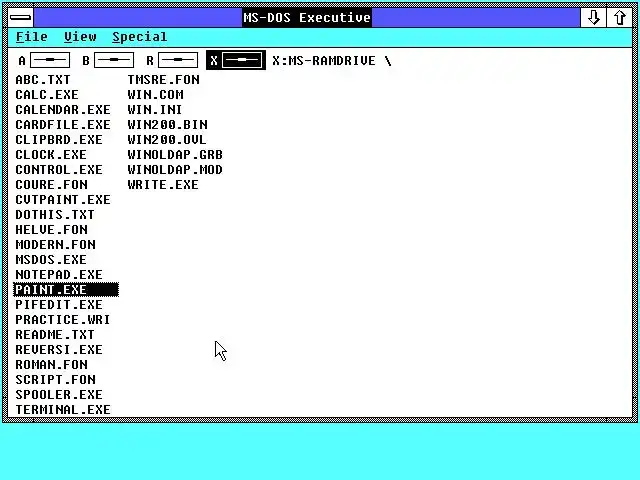This screenshot has height=480, width=640.
Task: Select CLOCK.EXE
Action: pos(51,155)
